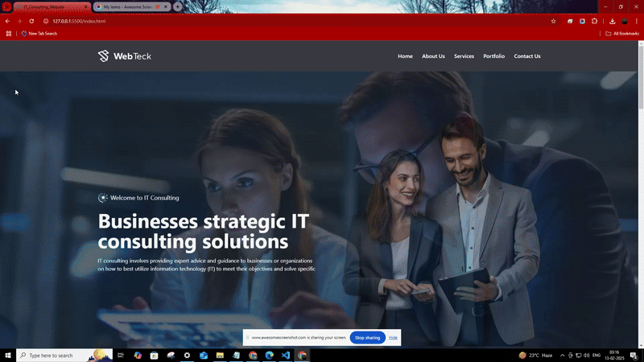This screenshot has width=644, height=362.
Task: Click the browser forward arrow
Action: tap(19, 21)
